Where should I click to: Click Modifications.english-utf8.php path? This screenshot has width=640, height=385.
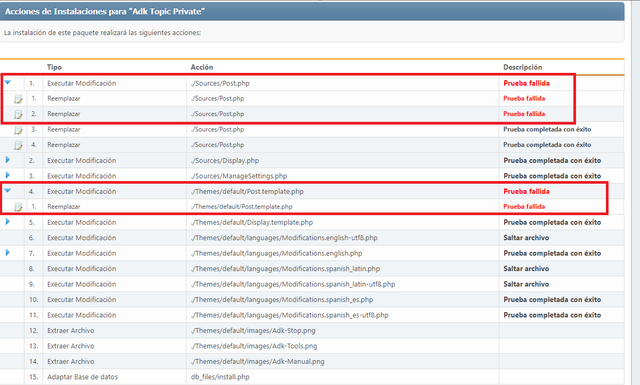click(x=284, y=238)
